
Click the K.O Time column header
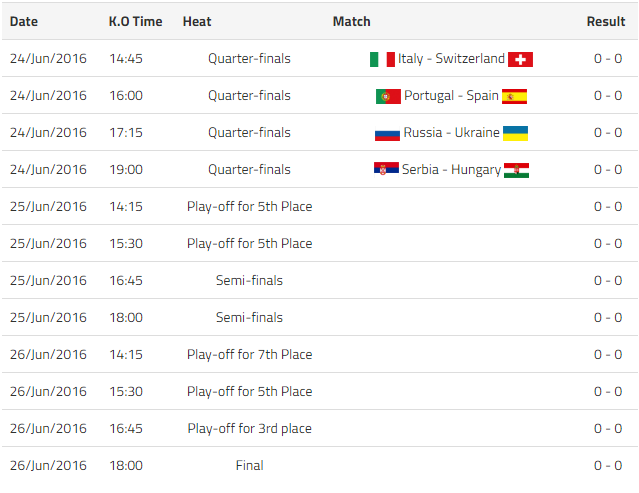(x=135, y=21)
